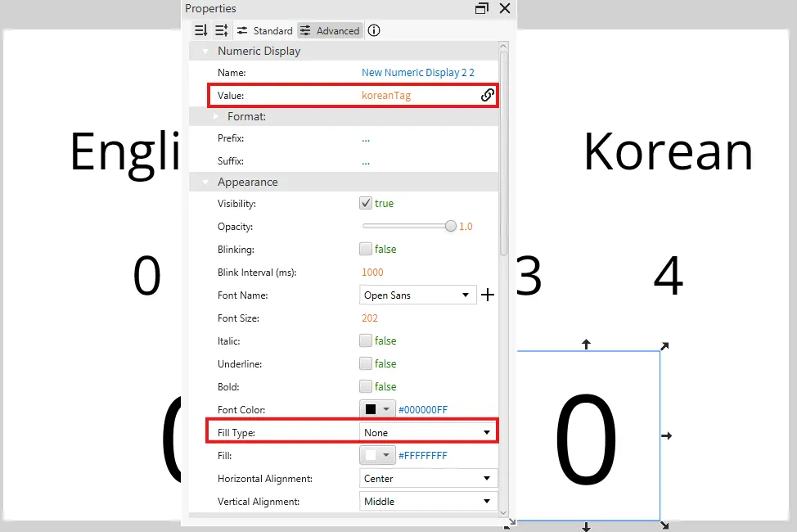
Task: Click the Name value New Numeric Display 2 2
Action: pos(417,73)
